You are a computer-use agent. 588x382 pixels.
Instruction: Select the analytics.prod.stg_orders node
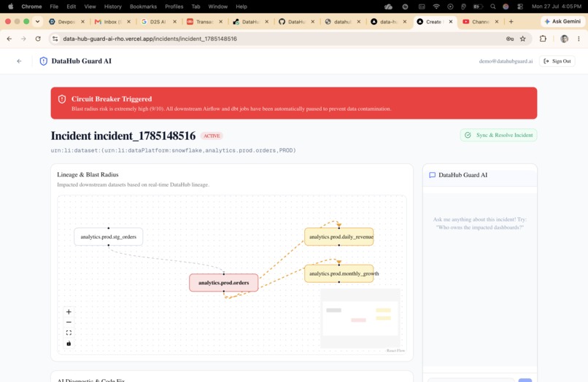pyautogui.click(x=109, y=236)
